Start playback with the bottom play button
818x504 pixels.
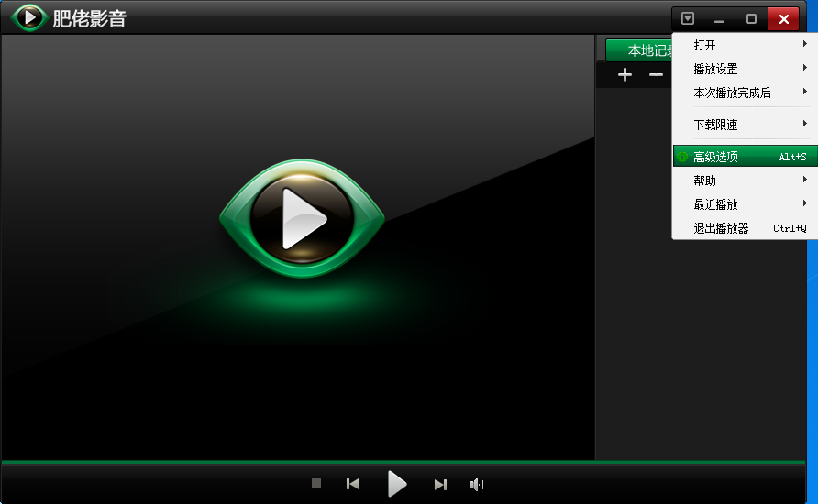click(397, 484)
